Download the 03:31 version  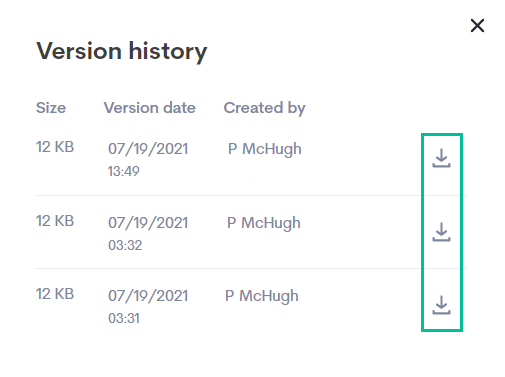click(441, 305)
